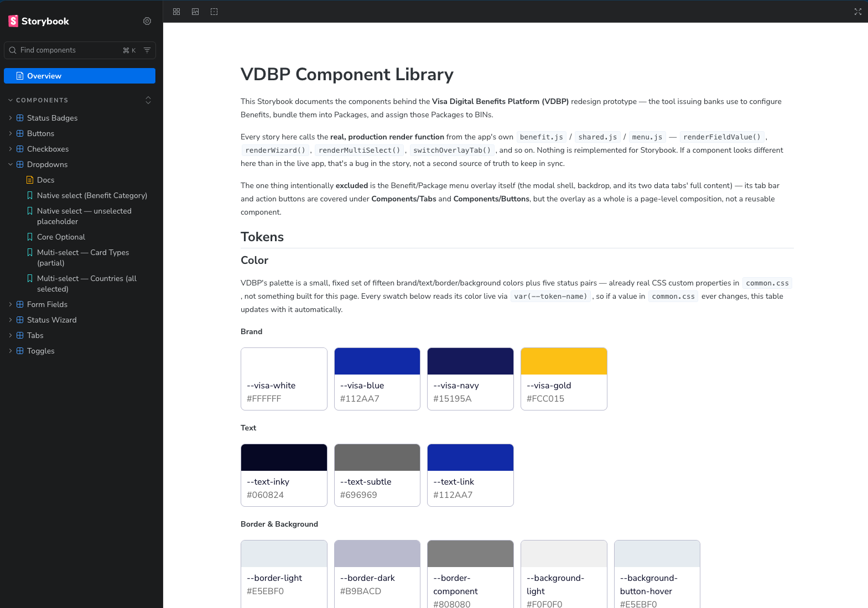868x608 pixels.
Task: Click the Status Badges component icon
Action: tap(20, 118)
